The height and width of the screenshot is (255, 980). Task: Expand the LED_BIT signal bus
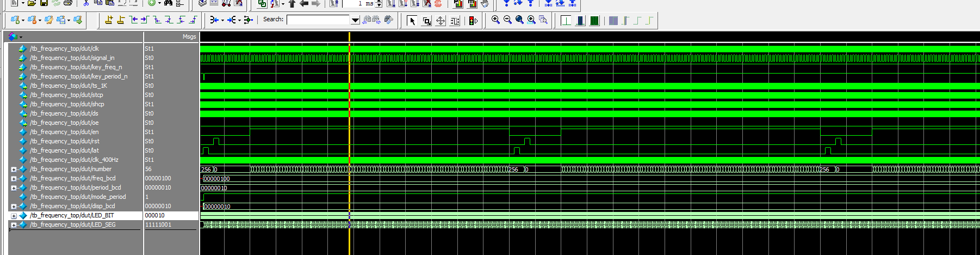(14, 216)
